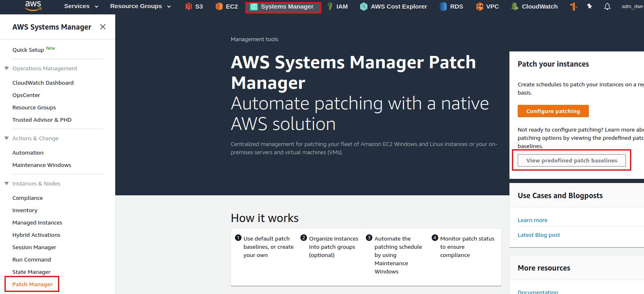Click step 4 "Monitor patch status" text
Screen dimensions: 644x294
point(467,247)
